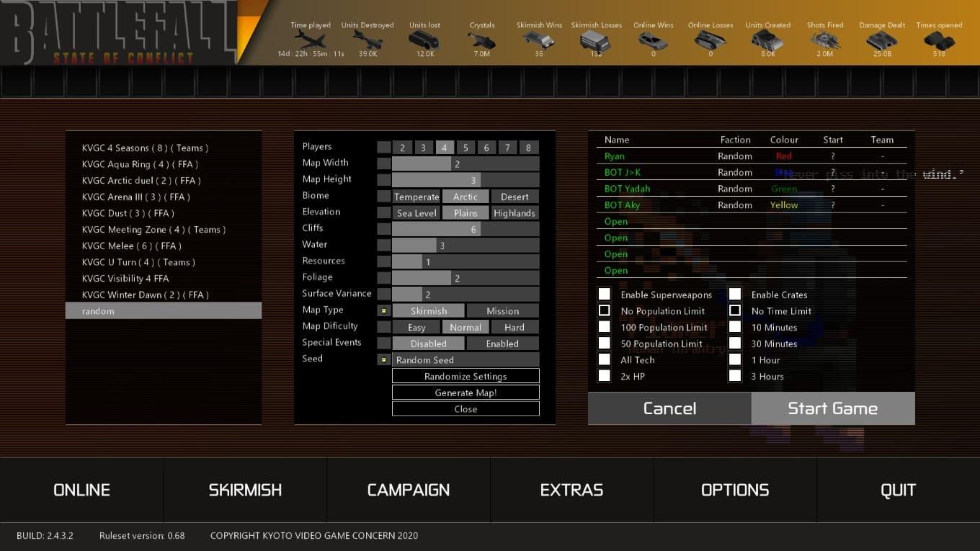The height and width of the screenshot is (551, 980).
Task: Click the Units Destroyed jet icon
Action: pos(367,40)
